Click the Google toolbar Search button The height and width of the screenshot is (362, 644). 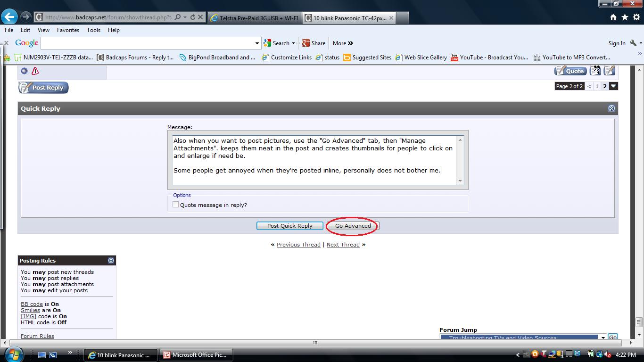(x=277, y=43)
